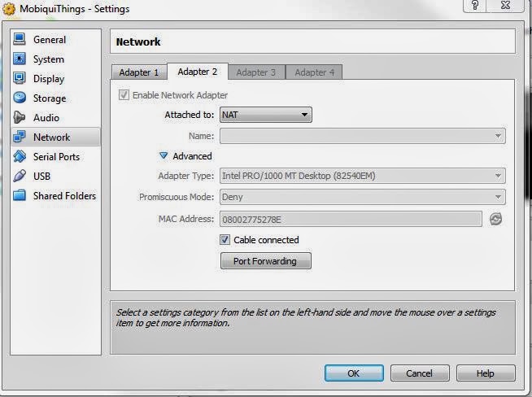
Task: Click the 'Advanced' label text
Action: 192,156
